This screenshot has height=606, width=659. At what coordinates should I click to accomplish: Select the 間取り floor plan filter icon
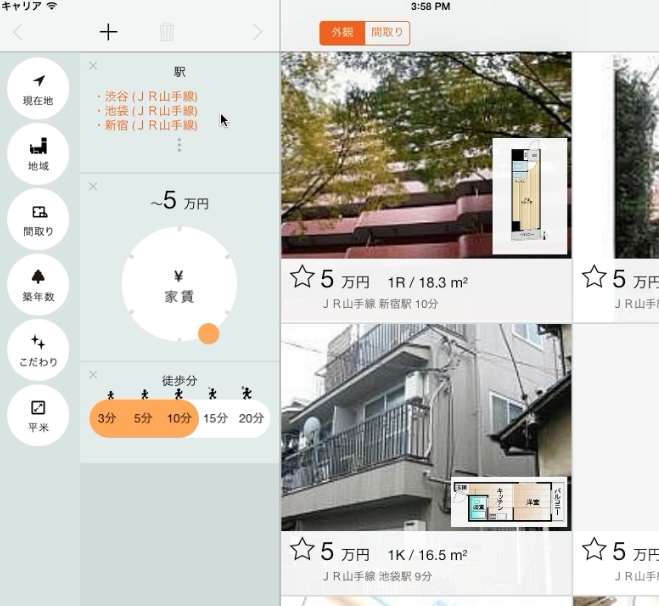(38, 219)
